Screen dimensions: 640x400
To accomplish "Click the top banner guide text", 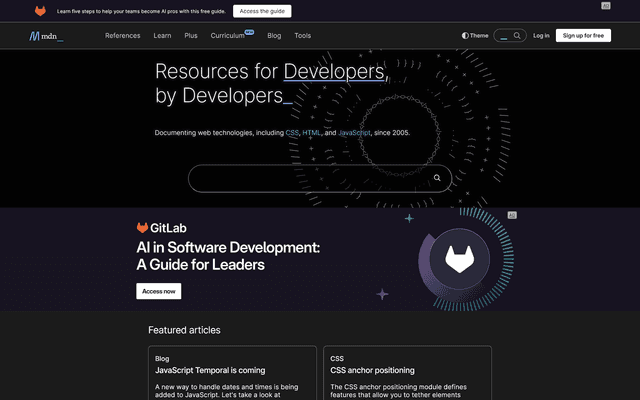I will [141, 11].
